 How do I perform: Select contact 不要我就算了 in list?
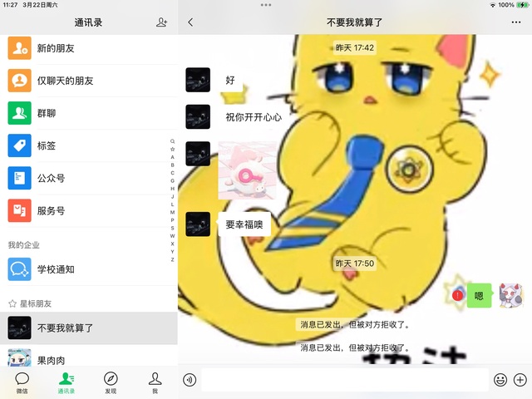pos(89,328)
